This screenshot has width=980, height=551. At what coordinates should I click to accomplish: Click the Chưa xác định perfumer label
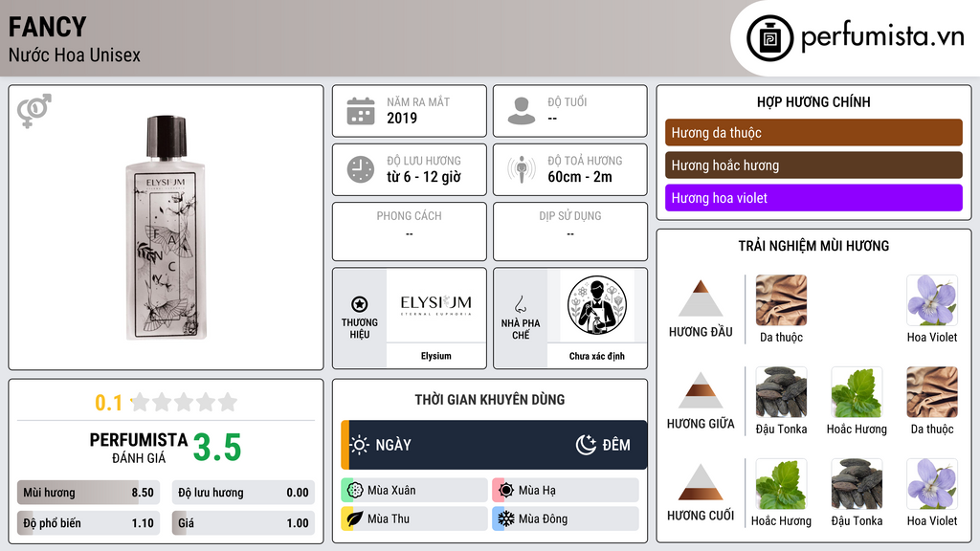[x=597, y=356]
